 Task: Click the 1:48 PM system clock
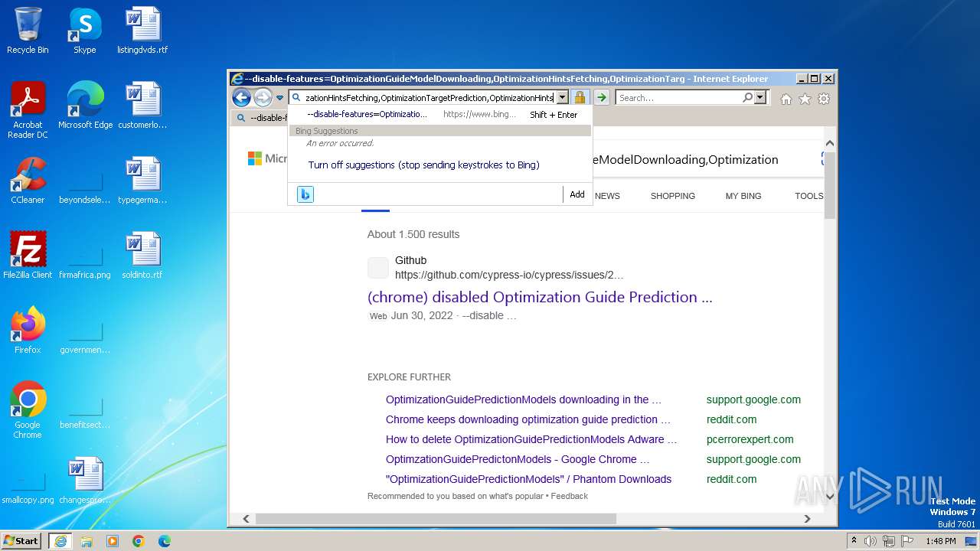[940, 541]
